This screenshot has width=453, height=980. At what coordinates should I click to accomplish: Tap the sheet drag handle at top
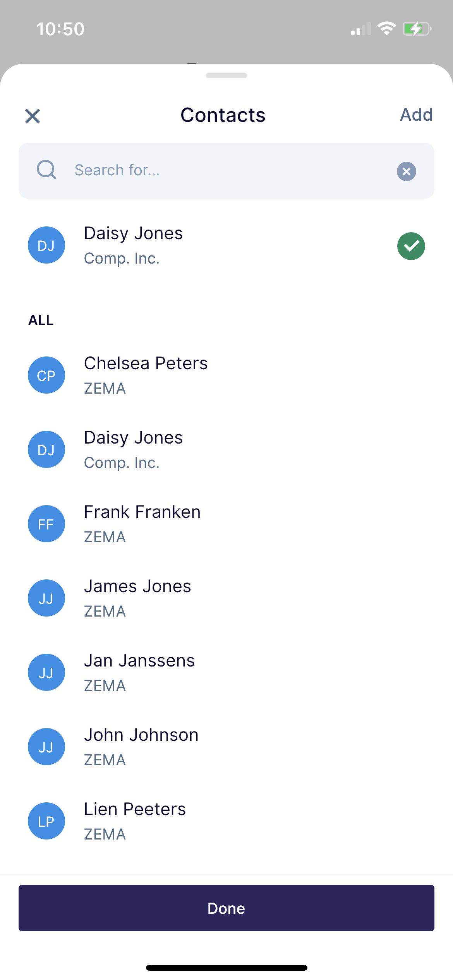click(x=226, y=75)
